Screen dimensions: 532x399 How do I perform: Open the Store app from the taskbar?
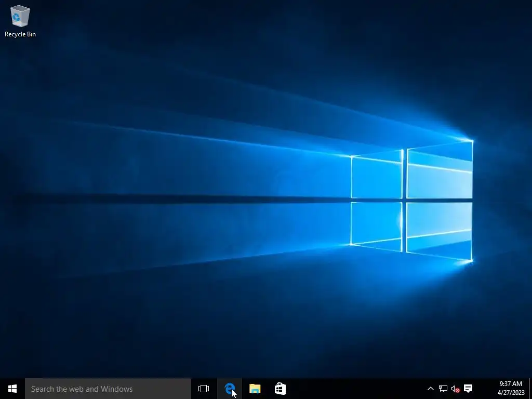(x=280, y=389)
